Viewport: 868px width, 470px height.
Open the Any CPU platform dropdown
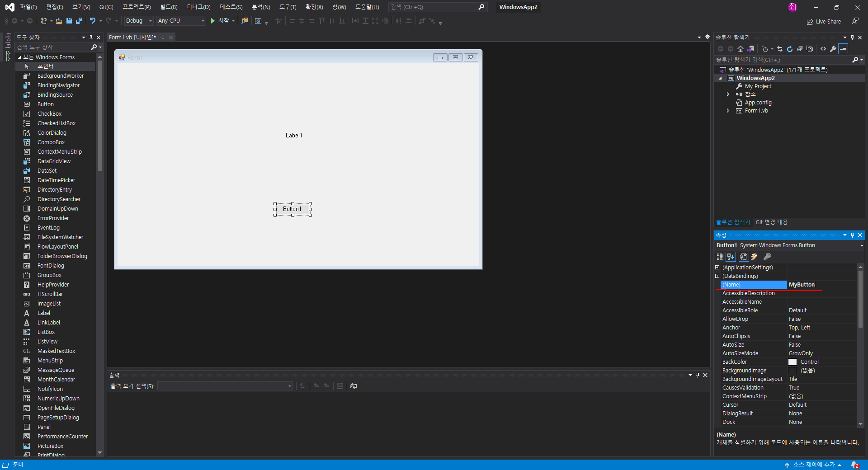tap(203, 21)
